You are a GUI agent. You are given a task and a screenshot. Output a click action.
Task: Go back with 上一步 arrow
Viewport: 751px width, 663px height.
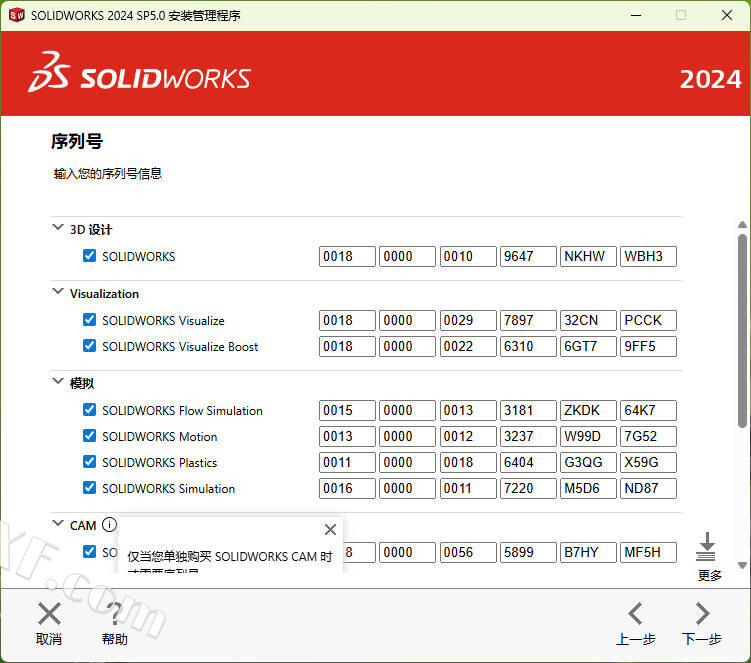(x=635, y=614)
